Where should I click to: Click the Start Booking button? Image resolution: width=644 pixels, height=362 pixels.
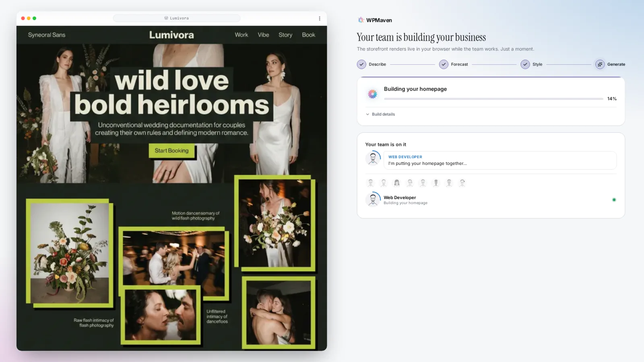point(172,151)
